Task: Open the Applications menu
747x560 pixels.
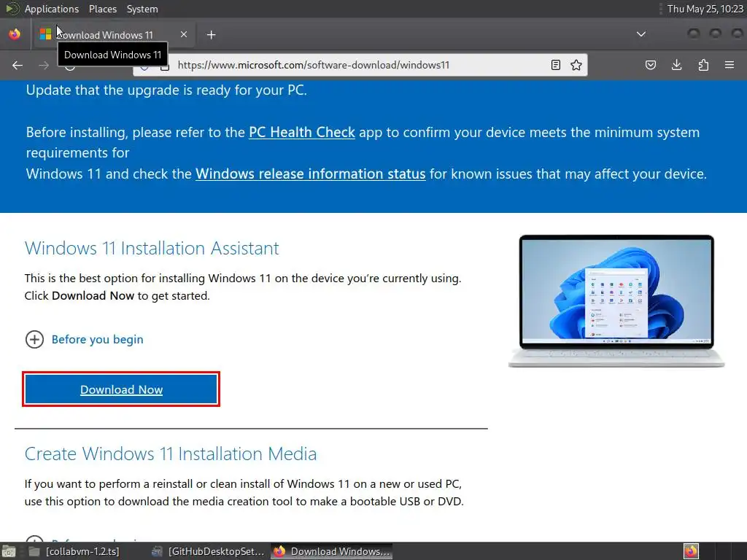Action: click(x=52, y=9)
